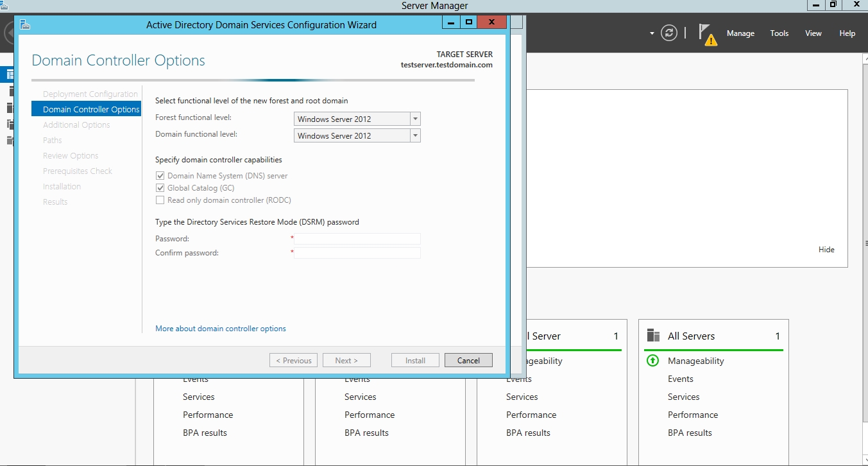Viewport: 868px width, 466px height.
Task: Open the View menu
Action: (x=813, y=33)
